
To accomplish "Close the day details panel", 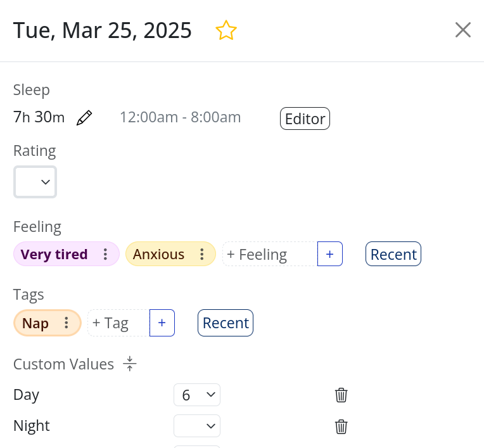I will click(x=463, y=30).
